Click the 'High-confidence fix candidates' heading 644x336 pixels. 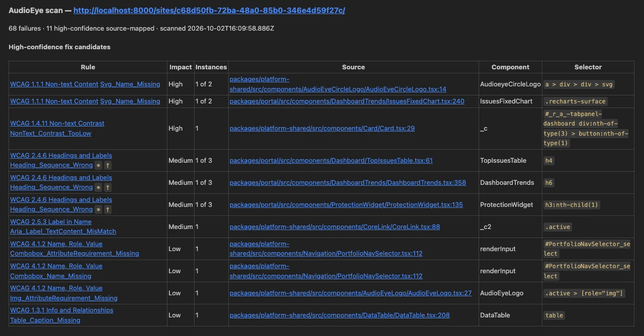click(59, 47)
